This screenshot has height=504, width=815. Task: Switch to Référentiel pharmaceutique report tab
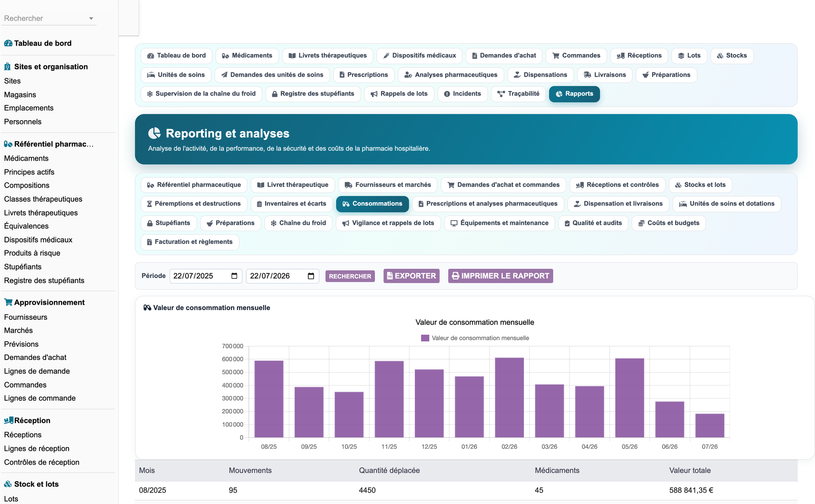(194, 185)
